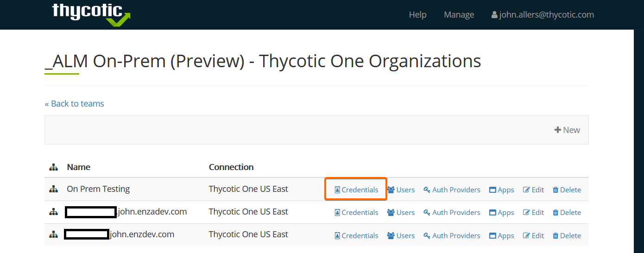The height and width of the screenshot is (253, 644).
Task: Click the organization icon for On Prem Testing
Action: (x=54, y=189)
